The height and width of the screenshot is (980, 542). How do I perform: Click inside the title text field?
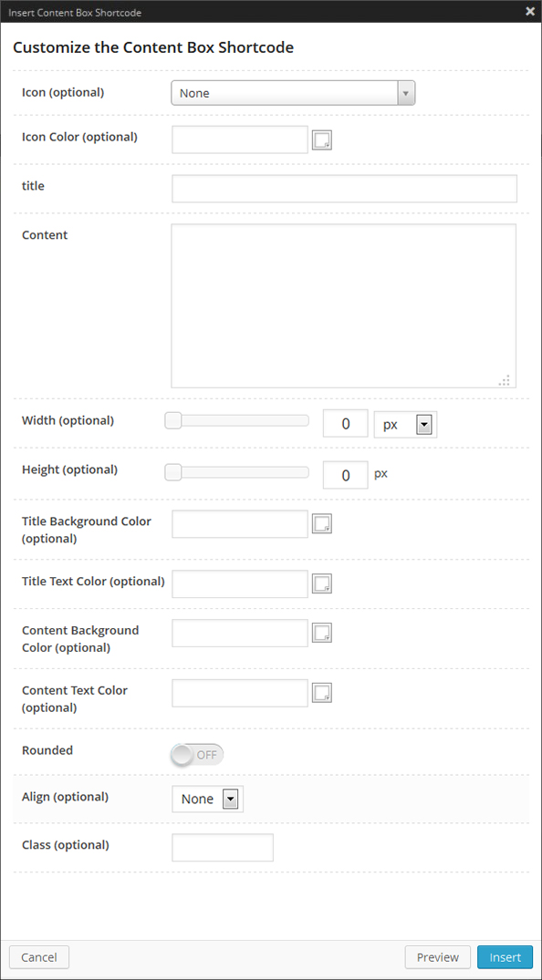pos(344,188)
